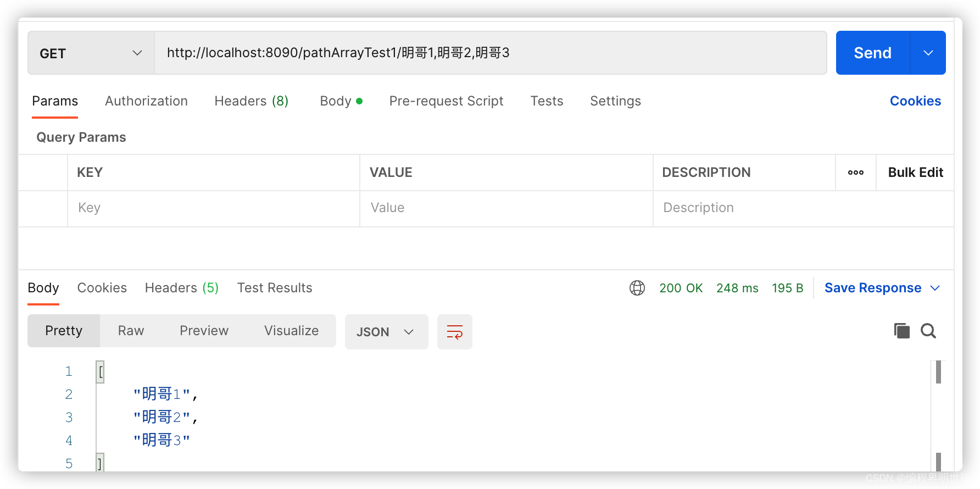The image size is (980, 489).
Task: Click the DESCRIPTION column header
Action: coord(706,173)
